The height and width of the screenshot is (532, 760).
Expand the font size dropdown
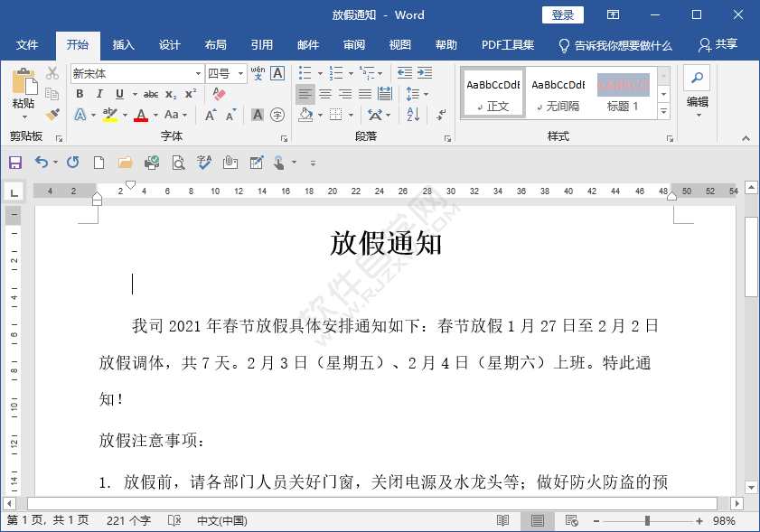point(239,73)
